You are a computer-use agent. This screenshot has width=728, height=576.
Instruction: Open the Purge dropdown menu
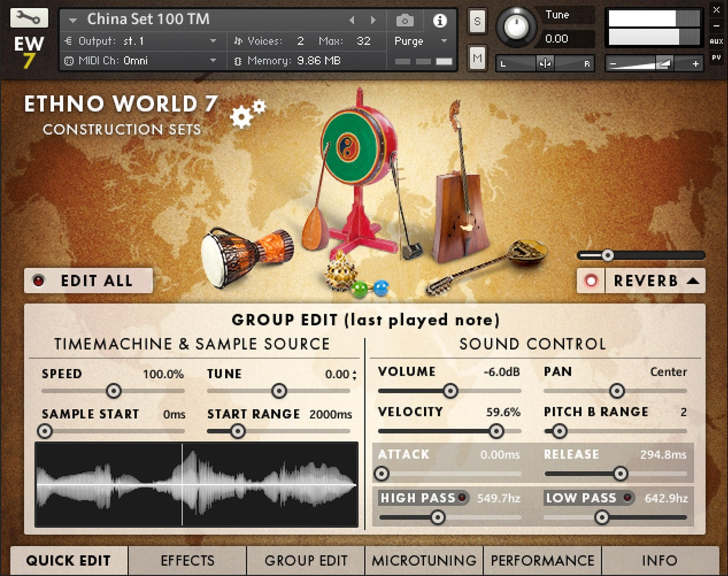tap(420, 41)
